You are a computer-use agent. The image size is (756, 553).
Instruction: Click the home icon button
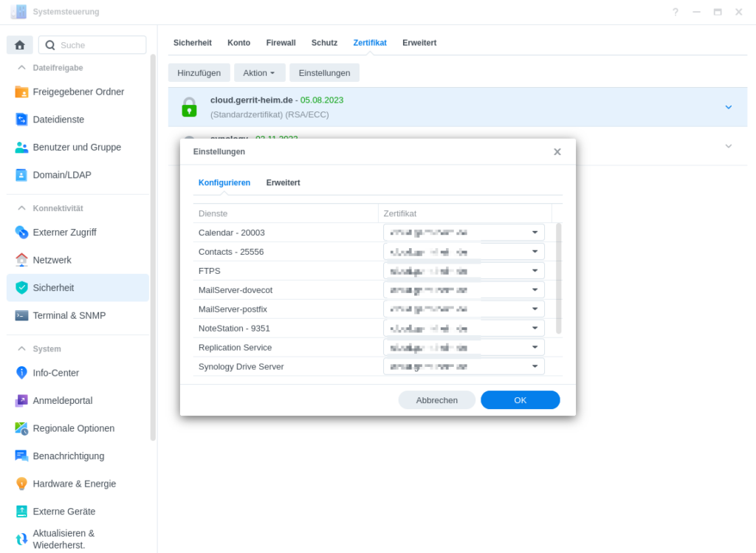click(x=20, y=45)
